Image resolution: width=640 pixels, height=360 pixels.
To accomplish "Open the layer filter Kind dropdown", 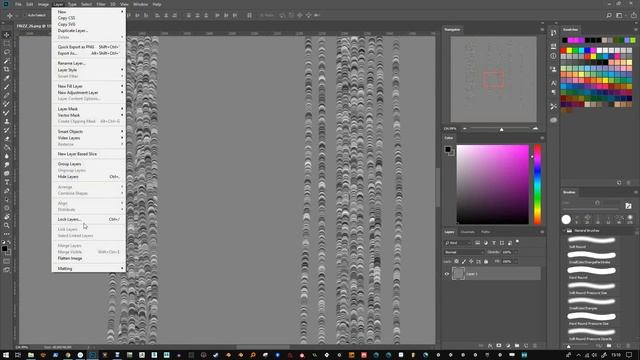I will [x=458, y=243].
